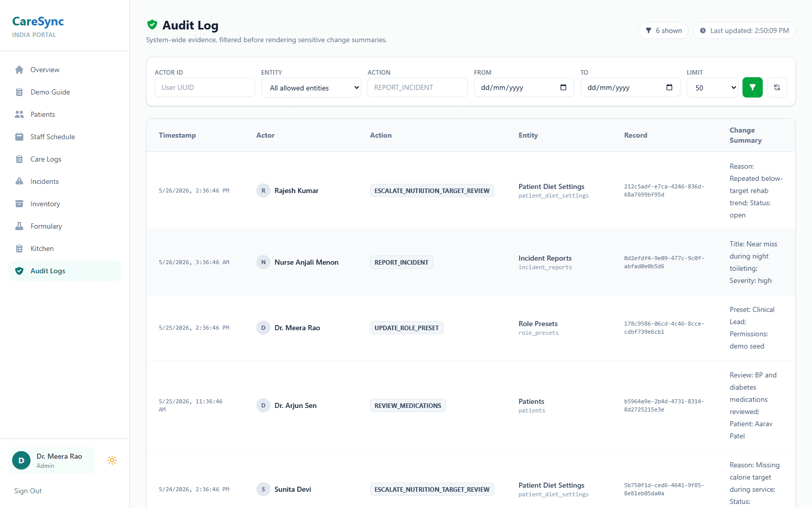
Task: Click the Change Summary column header
Action: [746, 135]
